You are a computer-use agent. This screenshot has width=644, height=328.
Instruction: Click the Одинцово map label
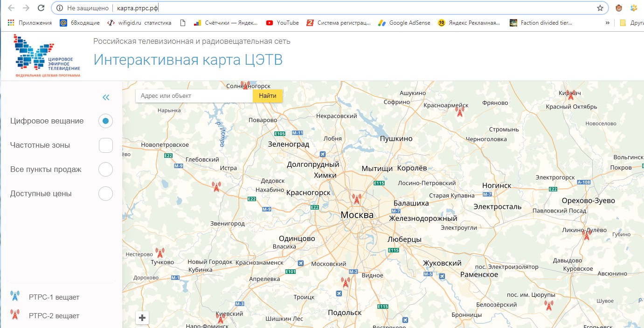[x=297, y=239]
